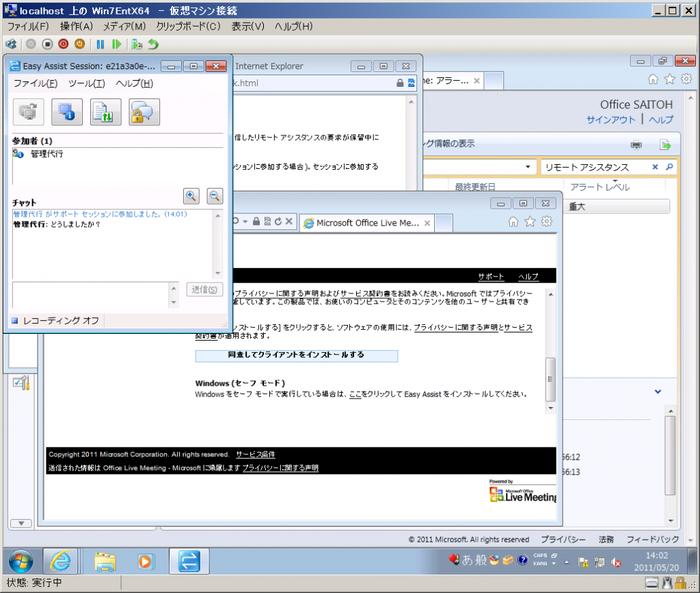Click the リモート アシスタンス search field

click(x=593, y=167)
